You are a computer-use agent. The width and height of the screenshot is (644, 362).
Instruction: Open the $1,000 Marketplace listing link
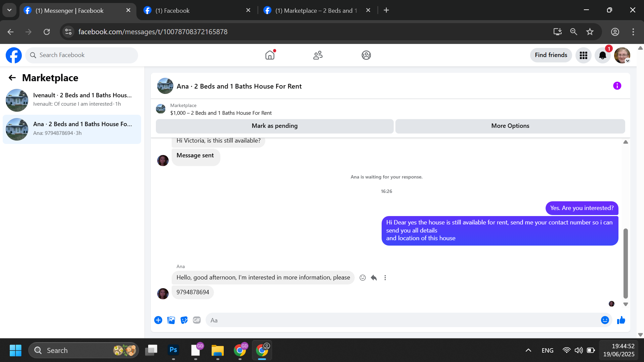pyautogui.click(x=221, y=113)
